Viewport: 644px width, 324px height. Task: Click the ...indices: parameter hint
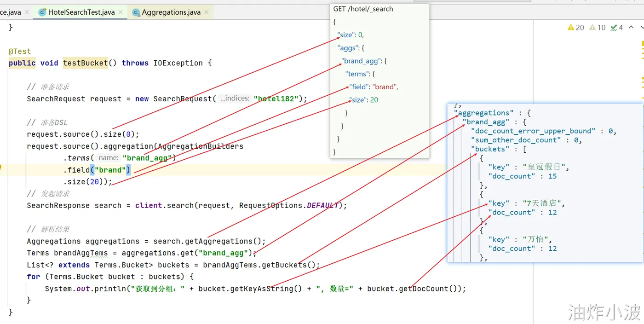pyautogui.click(x=235, y=98)
